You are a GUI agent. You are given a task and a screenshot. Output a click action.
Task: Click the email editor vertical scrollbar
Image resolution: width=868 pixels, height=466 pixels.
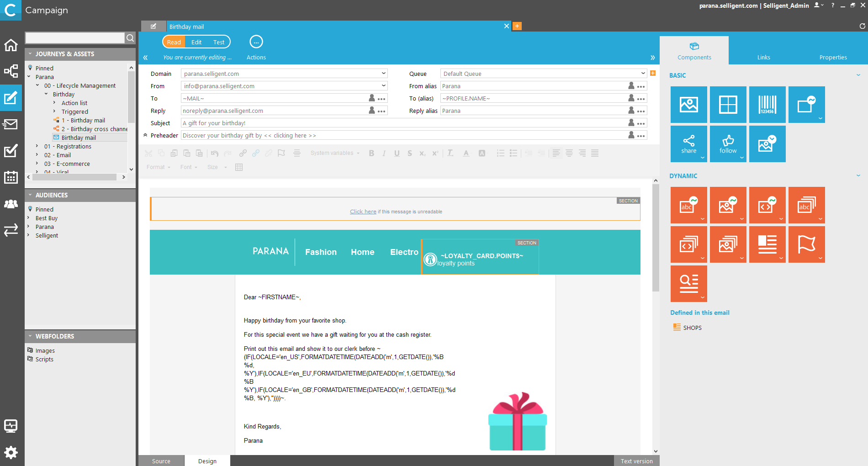pyautogui.click(x=656, y=238)
